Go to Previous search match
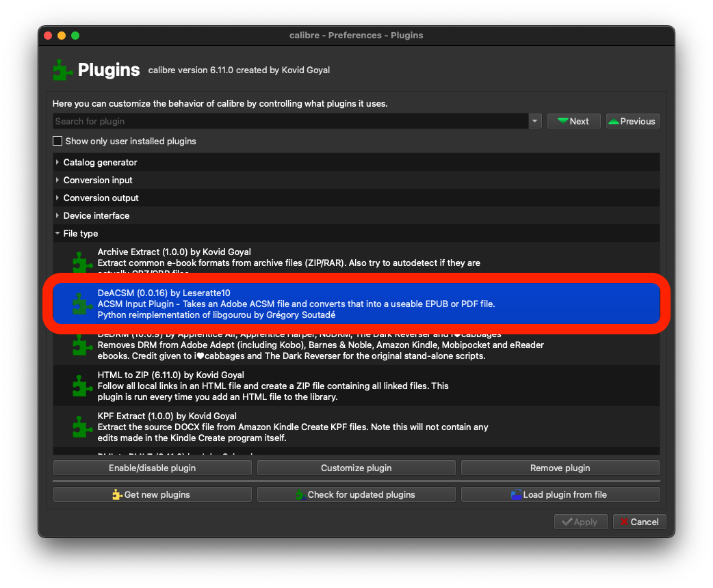Screen dimensions: 713x588 click(x=632, y=121)
